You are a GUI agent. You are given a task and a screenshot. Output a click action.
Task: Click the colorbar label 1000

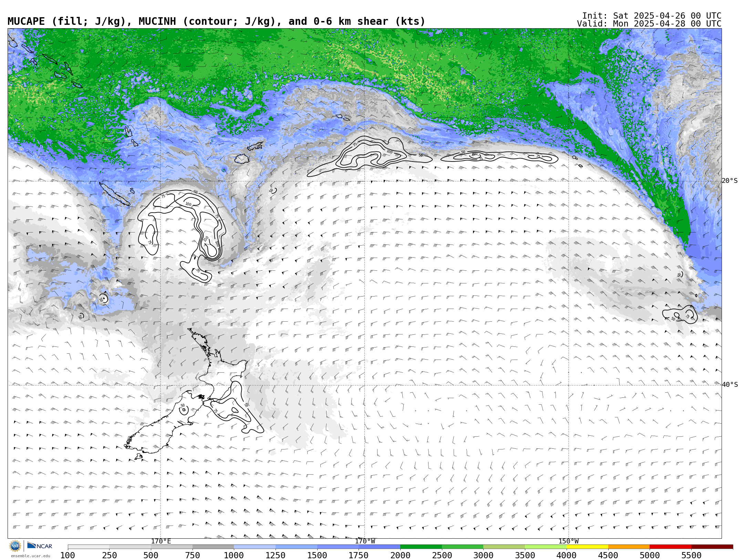(234, 556)
